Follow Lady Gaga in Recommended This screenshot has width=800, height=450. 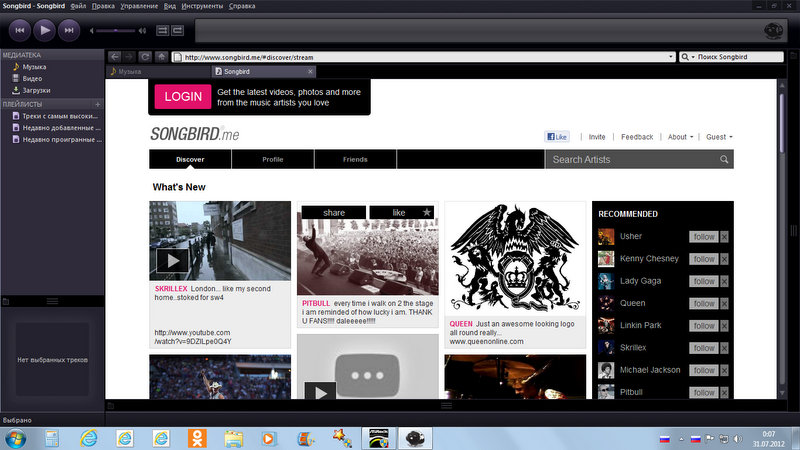(704, 281)
